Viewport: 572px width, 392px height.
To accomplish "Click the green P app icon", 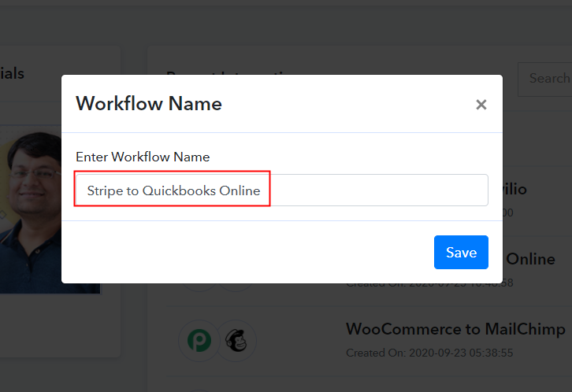I will point(199,341).
